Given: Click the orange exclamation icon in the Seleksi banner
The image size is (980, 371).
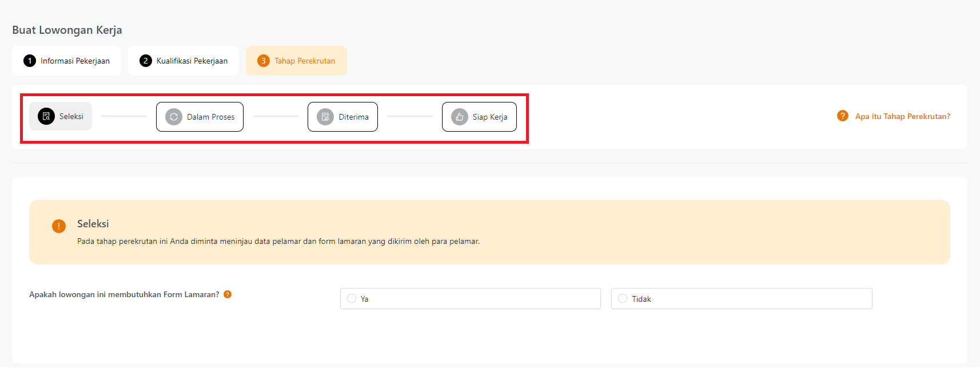Looking at the screenshot, I should point(59,226).
